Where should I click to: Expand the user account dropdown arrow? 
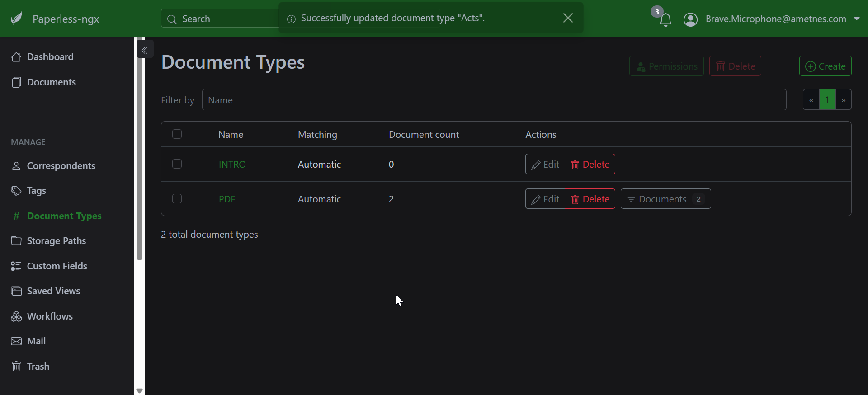[x=856, y=19]
